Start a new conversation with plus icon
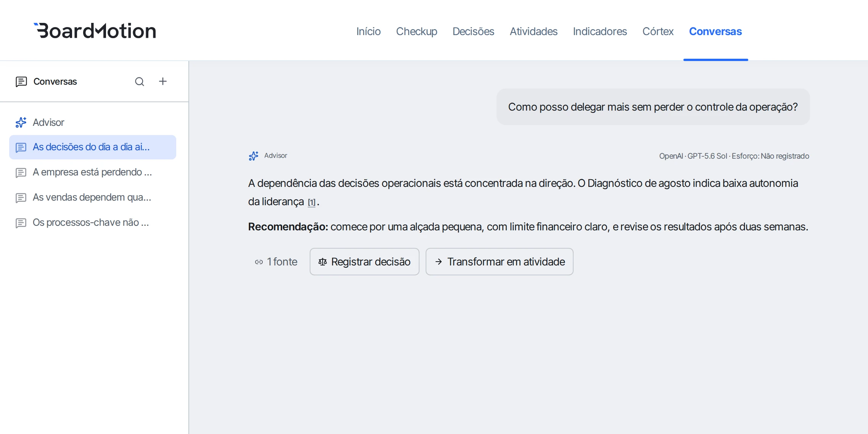The image size is (868, 434). click(163, 81)
